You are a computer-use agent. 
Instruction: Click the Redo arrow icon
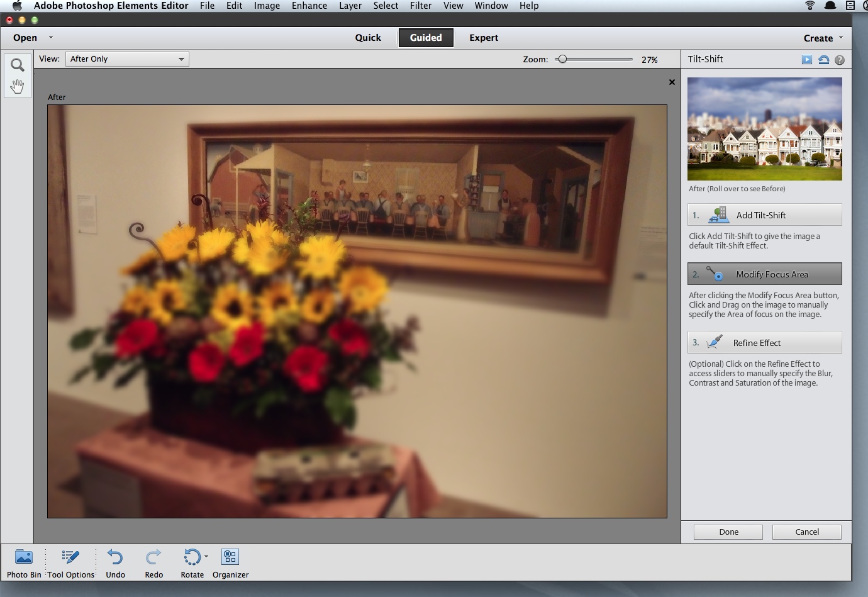153,557
